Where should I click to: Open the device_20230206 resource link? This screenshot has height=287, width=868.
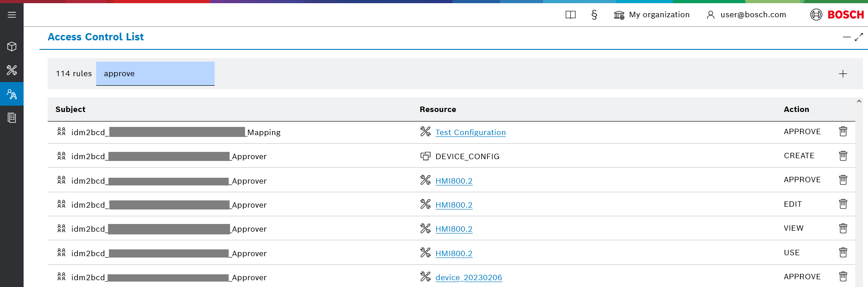tap(468, 277)
